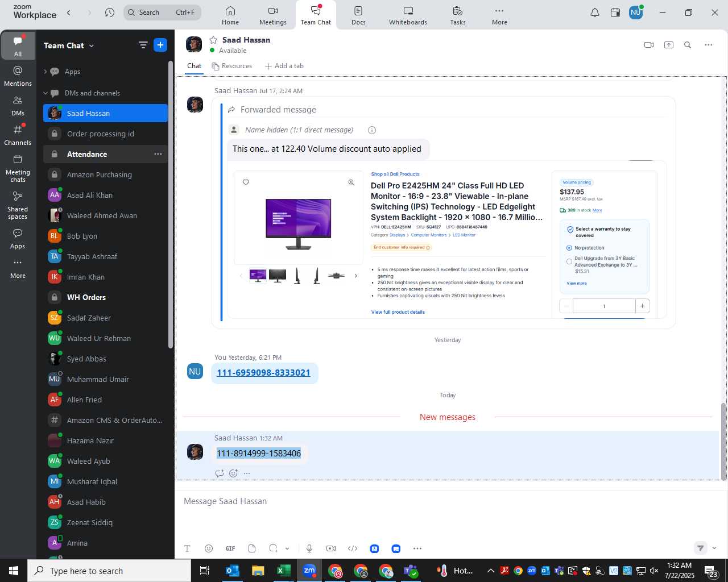
Task: Select the Dell Upgrade 3Y Basic option
Action: [569, 261]
